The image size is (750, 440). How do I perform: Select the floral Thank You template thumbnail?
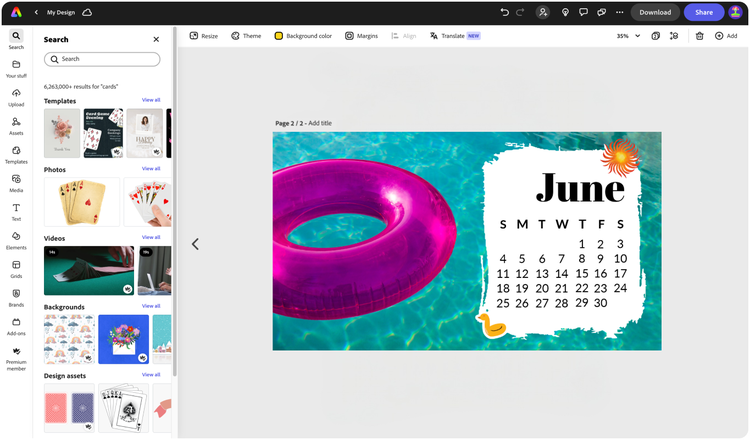click(62, 133)
